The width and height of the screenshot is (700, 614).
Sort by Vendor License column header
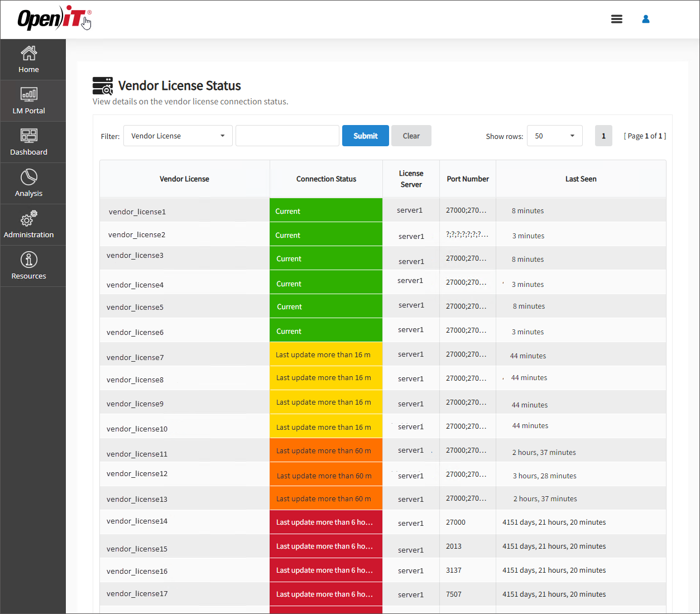point(184,179)
